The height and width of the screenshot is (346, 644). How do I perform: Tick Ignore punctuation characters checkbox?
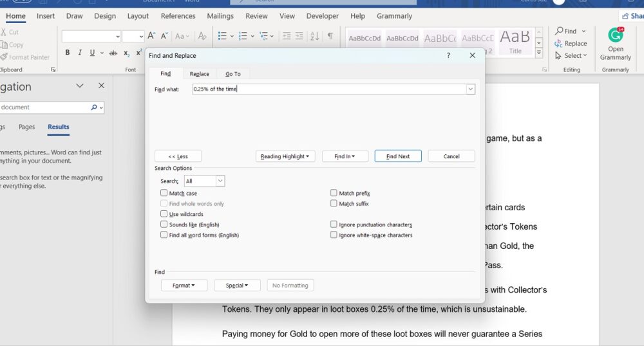pos(334,224)
